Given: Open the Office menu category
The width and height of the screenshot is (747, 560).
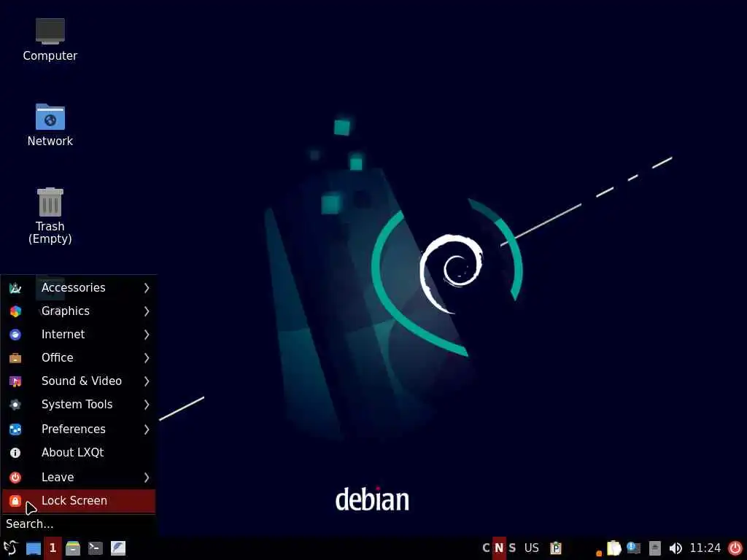Looking at the screenshot, I should point(79,357).
